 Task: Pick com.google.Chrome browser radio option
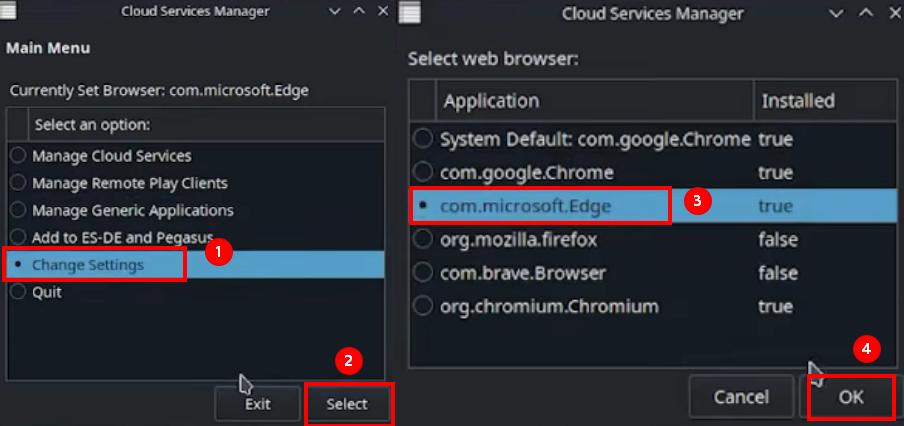click(423, 172)
